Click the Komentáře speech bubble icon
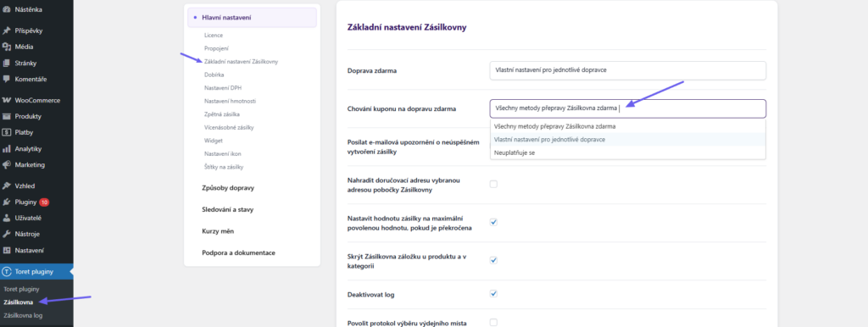Image resolution: width=868 pixels, height=327 pixels. (x=7, y=79)
